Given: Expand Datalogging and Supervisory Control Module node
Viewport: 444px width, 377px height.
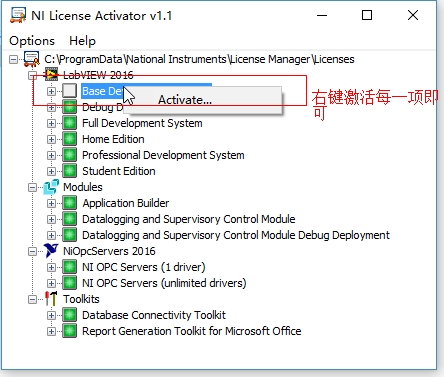Looking at the screenshot, I should click(x=51, y=219).
